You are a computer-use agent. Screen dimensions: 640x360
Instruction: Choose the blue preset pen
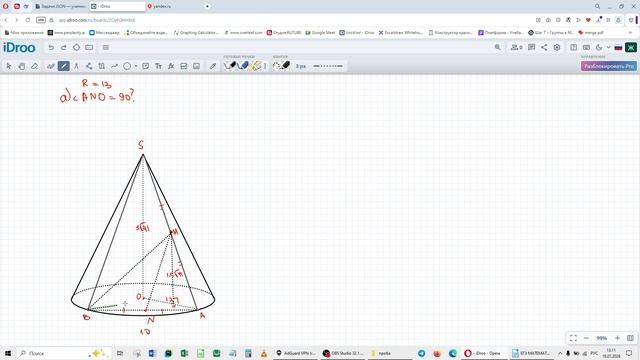click(243, 65)
